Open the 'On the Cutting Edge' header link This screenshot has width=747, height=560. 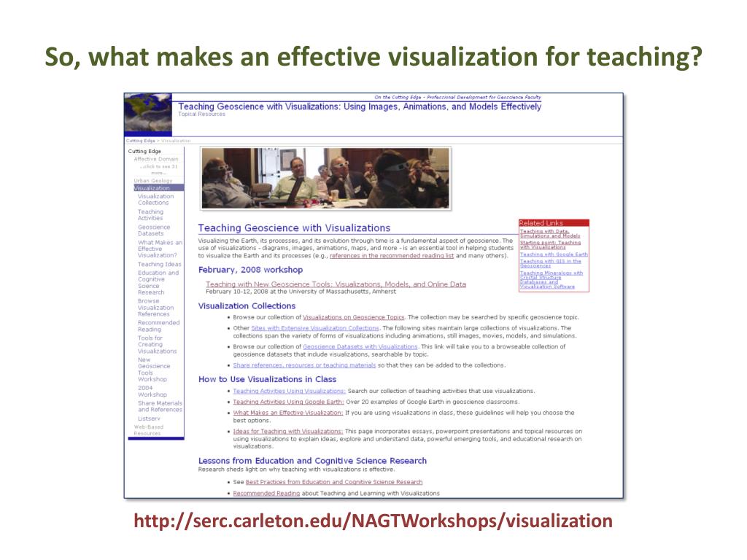457,97
